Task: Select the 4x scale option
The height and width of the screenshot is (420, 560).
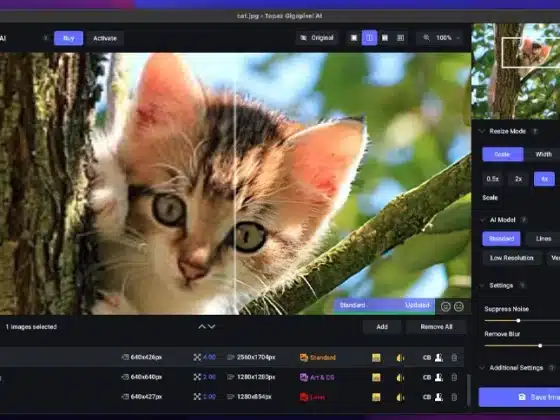Action: coord(544,179)
